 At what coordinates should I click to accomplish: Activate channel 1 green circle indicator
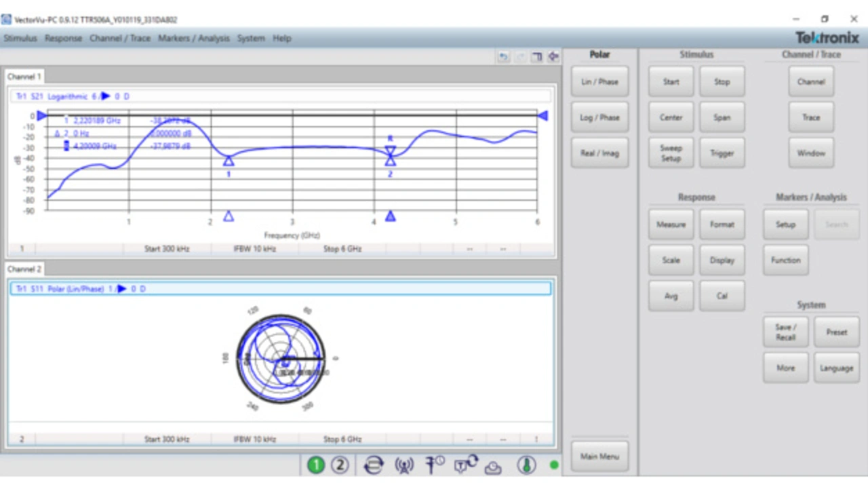point(316,465)
